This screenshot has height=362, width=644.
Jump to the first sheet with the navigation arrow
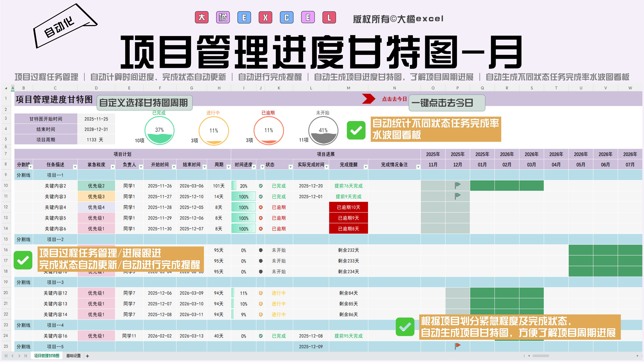[6, 356]
